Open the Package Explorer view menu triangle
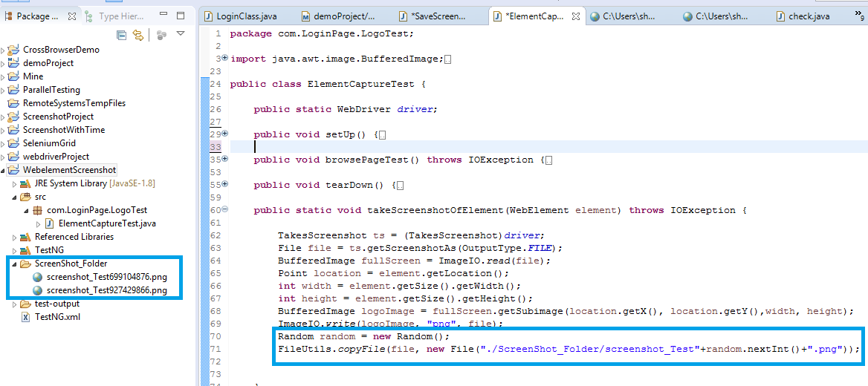This screenshot has height=386, width=868. [x=180, y=34]
